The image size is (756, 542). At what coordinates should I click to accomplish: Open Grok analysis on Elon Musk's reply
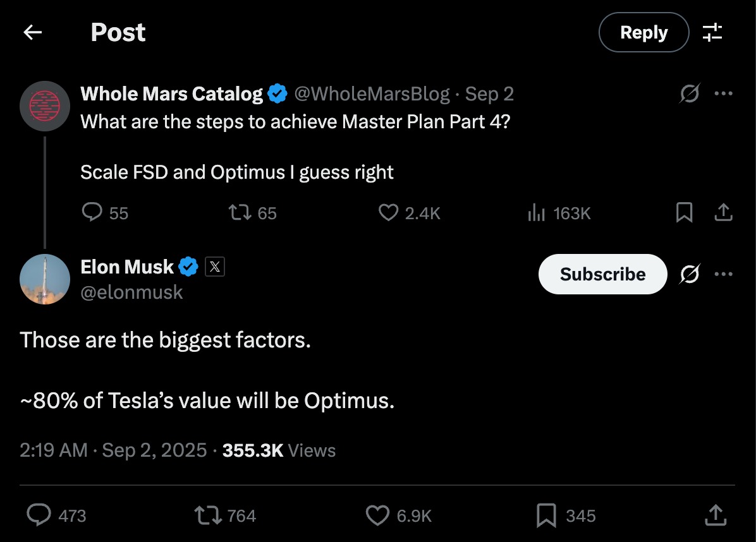pyautogui.click(x=690, y=274)
